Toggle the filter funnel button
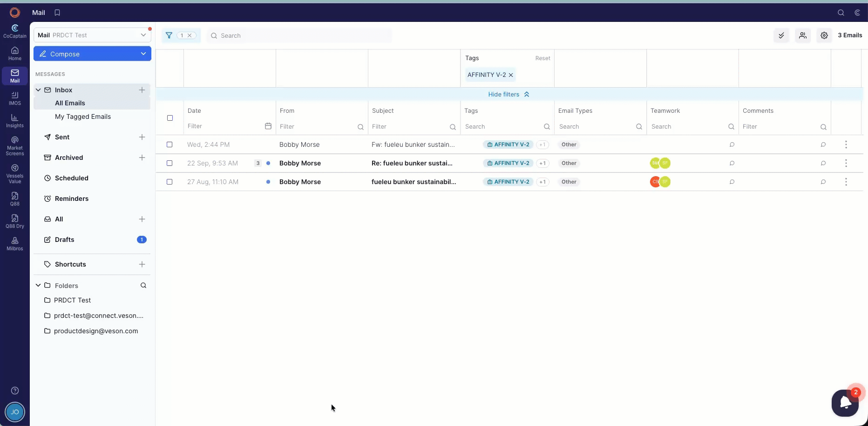 (x=169, y=35)
